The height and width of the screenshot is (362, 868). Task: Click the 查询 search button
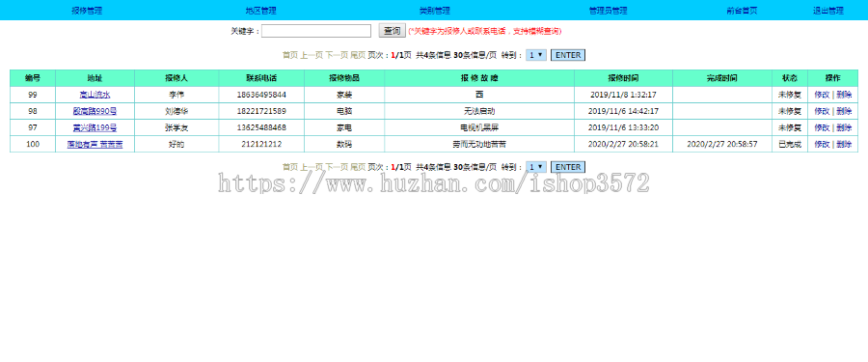(x=392, y=31)
